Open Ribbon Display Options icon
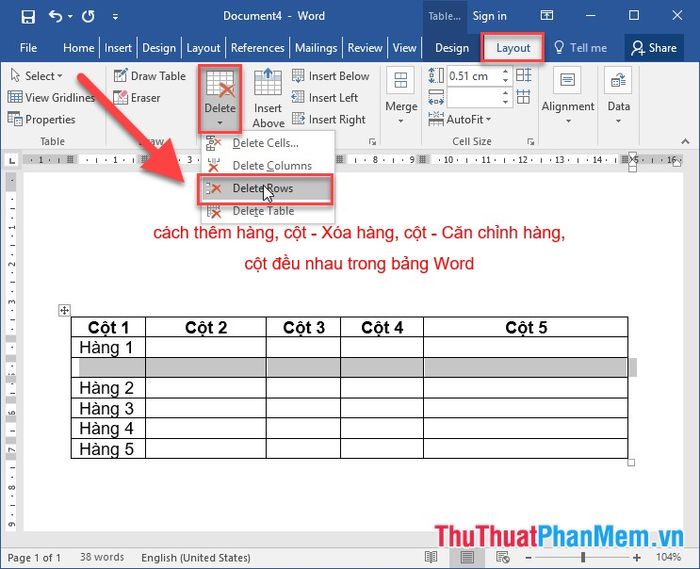 coord(546,16)
